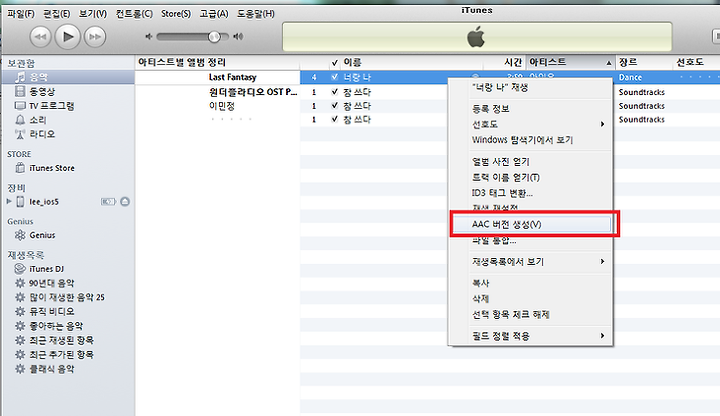Select the 이민정 artist text
The height and width of the screenshot is (416, 720).
[222, 106]
